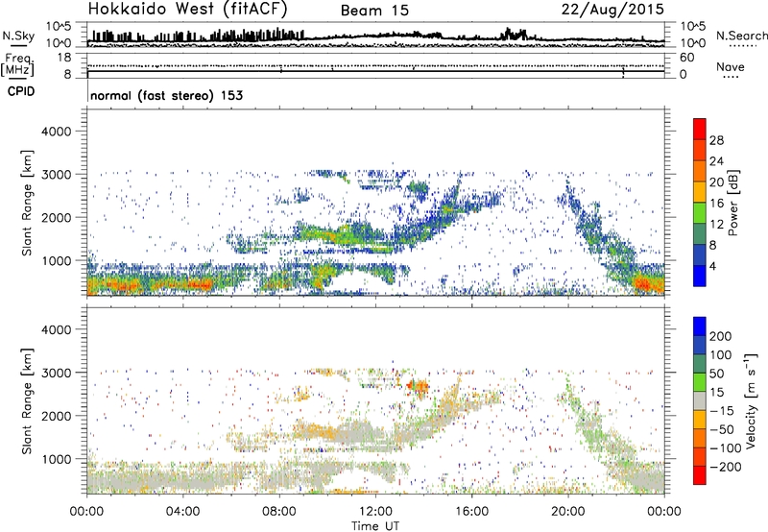Click the "Velocity [m s⁻¹]" colorbar label

coord(751,400)
